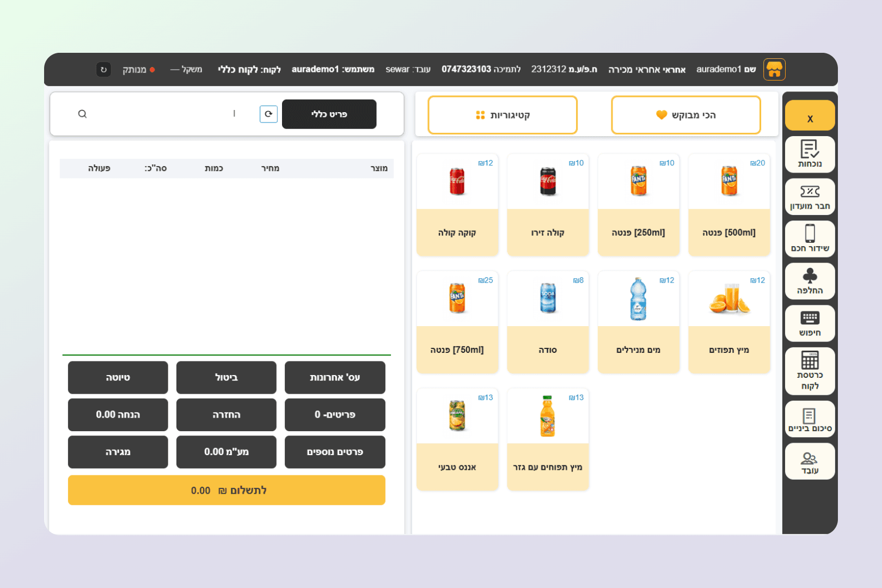Click מחיר column header
The width and height of the screenshot is (882, 588).
point(270,168)
